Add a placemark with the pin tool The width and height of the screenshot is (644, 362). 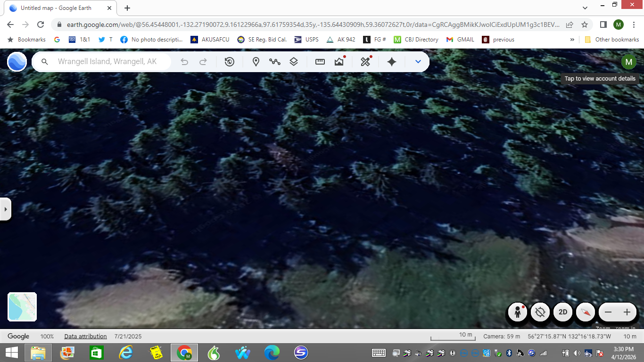click(256, 62)
